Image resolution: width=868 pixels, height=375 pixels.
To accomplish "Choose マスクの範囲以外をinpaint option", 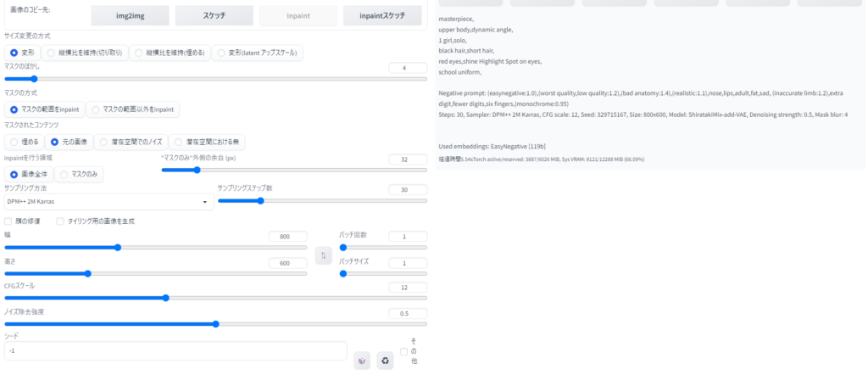I will [132, 109].
